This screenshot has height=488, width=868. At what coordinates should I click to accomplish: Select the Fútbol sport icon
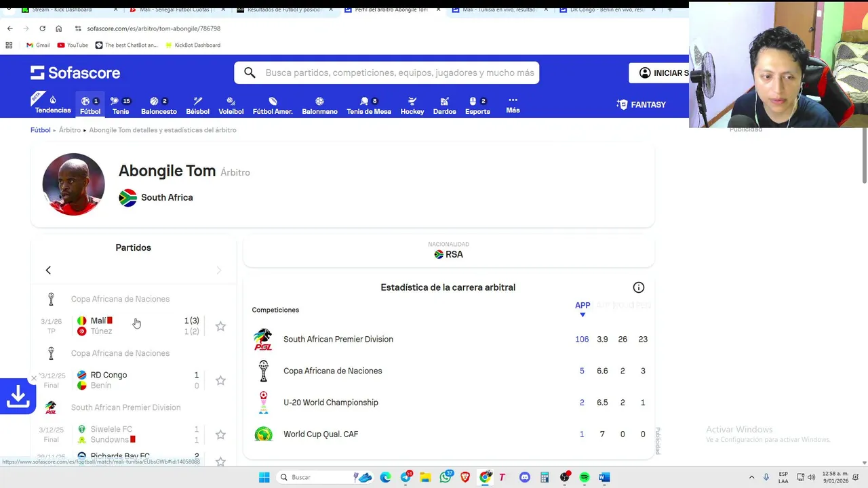[90, 105]
